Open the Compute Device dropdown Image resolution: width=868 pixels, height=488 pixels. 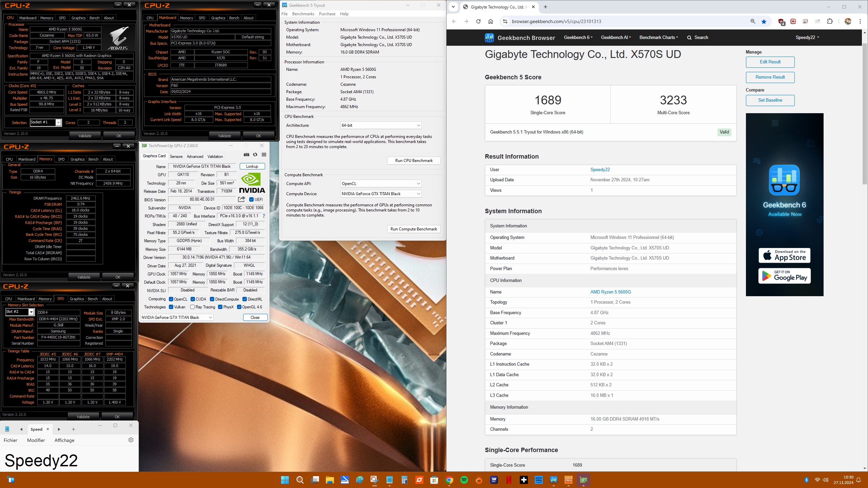click(381, 194)
